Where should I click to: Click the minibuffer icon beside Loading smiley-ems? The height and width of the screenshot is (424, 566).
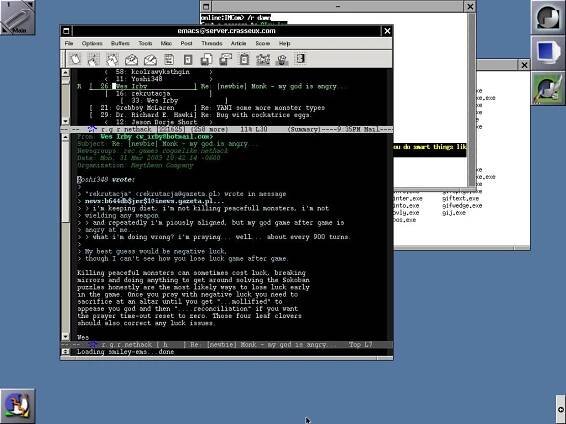tap(65, 351)
